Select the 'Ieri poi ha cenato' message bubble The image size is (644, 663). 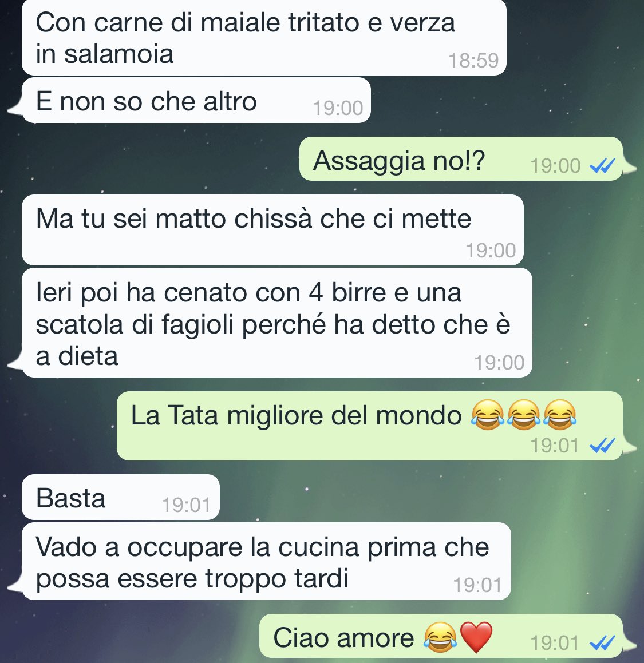[x=276, y=323]
